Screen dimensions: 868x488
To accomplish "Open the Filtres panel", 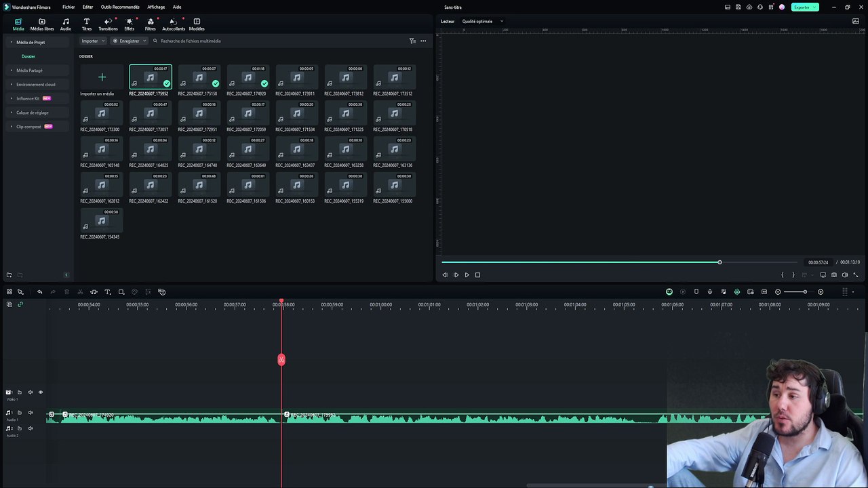I will 150,24.
